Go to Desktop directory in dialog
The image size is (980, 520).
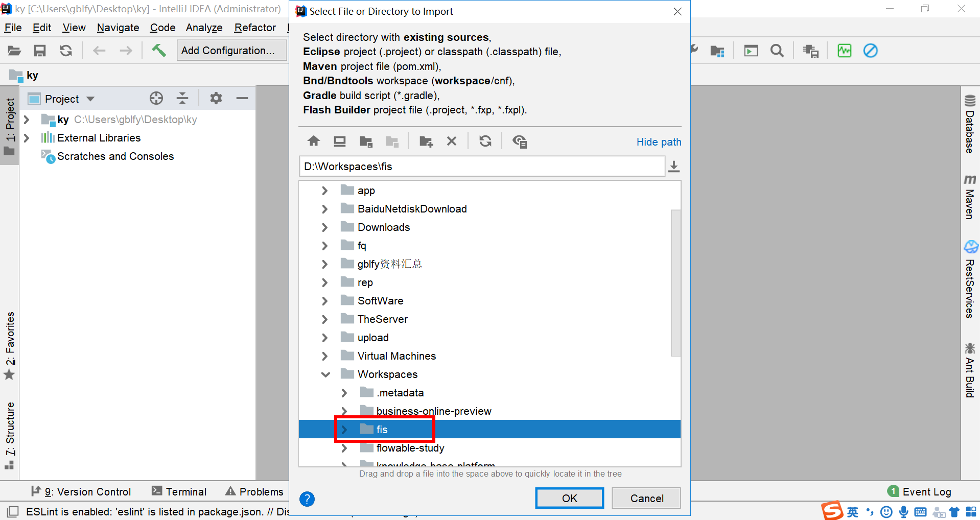click(x=340, y=141)
